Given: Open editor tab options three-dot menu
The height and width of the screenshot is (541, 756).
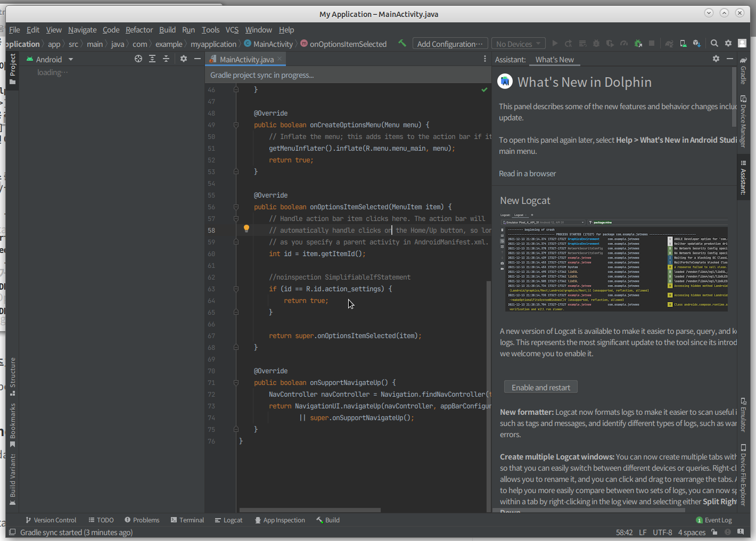Looking at the screenshot, I should coord(484,59).
